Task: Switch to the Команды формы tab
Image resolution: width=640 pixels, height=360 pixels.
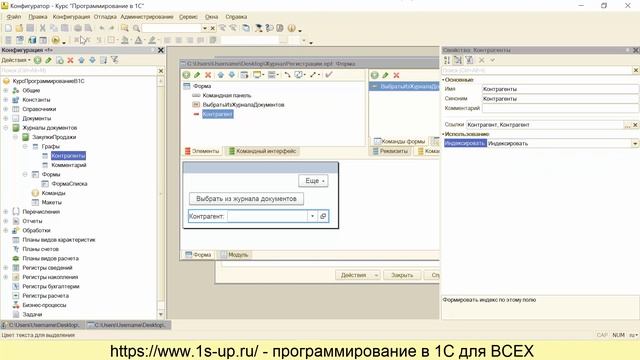Action: (400, 141)
